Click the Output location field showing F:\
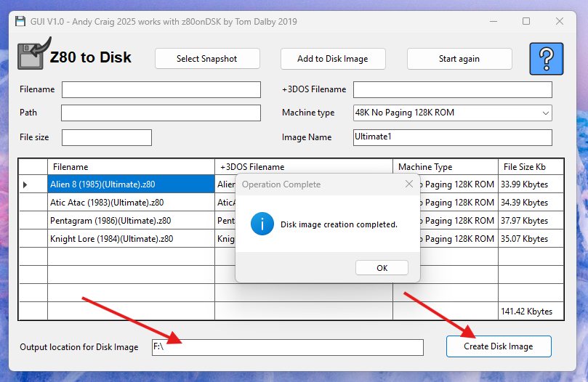The width and height of the screenshot is (588, 382). pos(287,347)
